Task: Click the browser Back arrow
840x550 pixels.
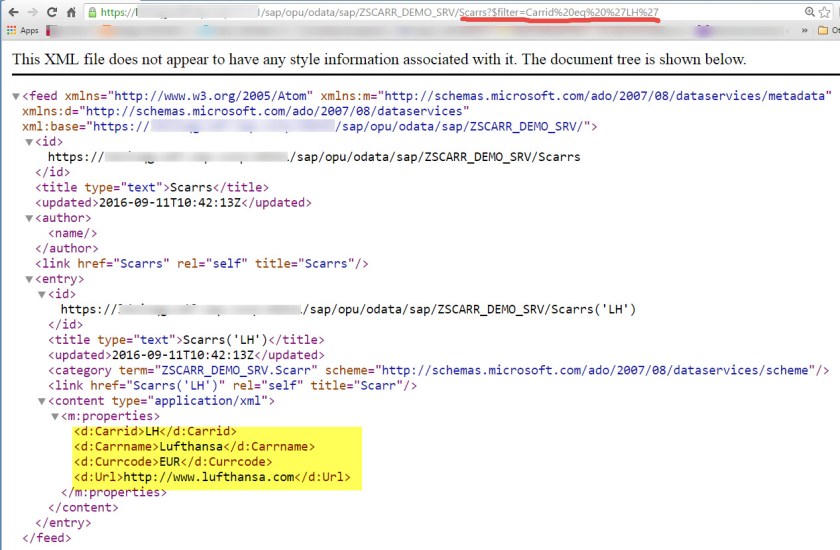Action: pyautogui.click(x=13, y=12)
